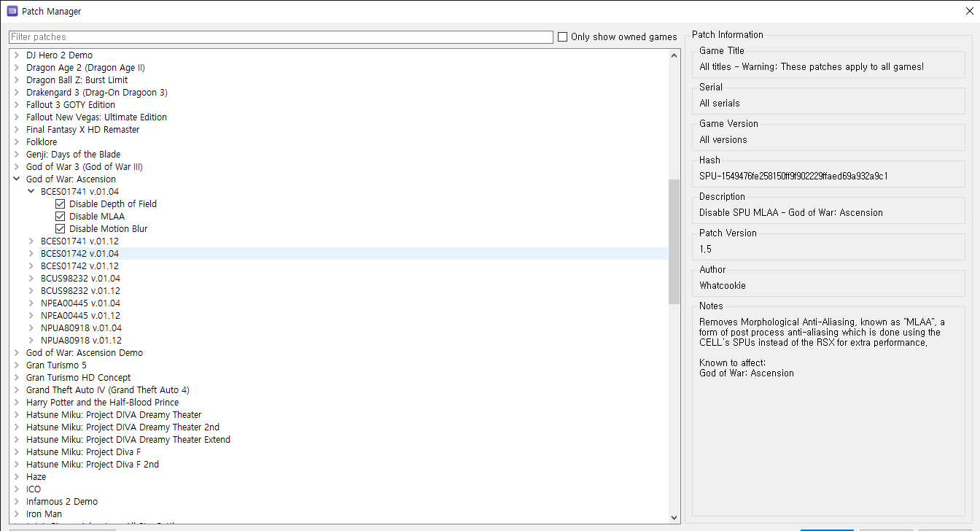
Task: Select NPUA80918 v.01.04 row
Action: (81, 328)
